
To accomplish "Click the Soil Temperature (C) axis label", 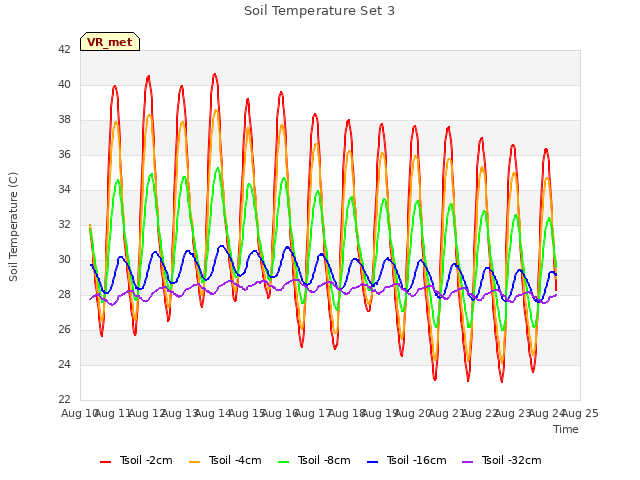I will [x=13, y=227].
